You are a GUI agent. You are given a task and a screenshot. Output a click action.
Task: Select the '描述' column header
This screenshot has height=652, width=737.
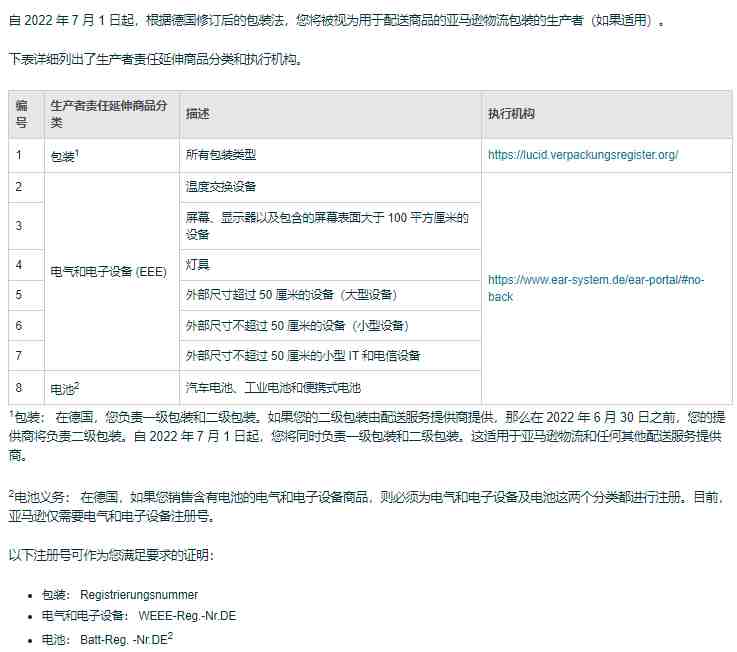coord(330,114)
